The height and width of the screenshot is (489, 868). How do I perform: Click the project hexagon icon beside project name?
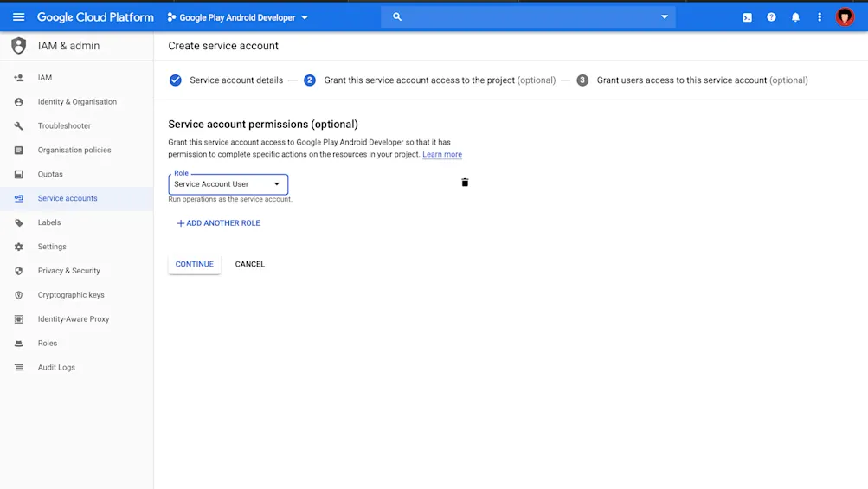point(171,17)
